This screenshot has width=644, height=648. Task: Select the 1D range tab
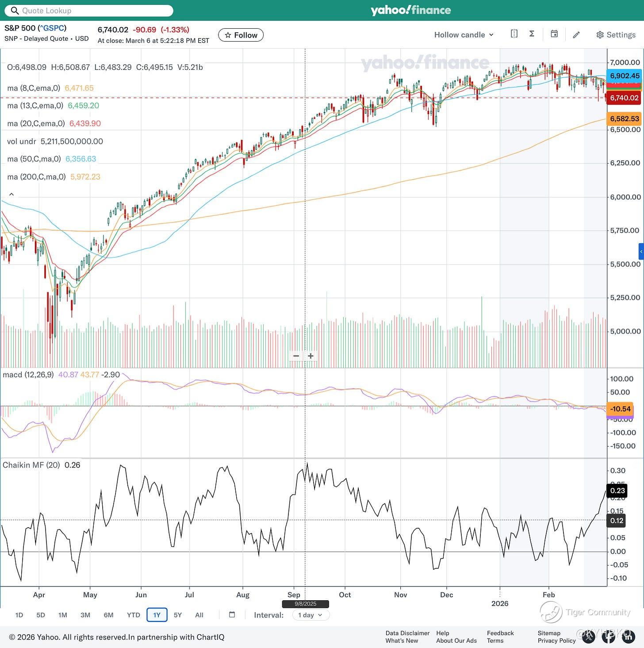click(19, 615)
